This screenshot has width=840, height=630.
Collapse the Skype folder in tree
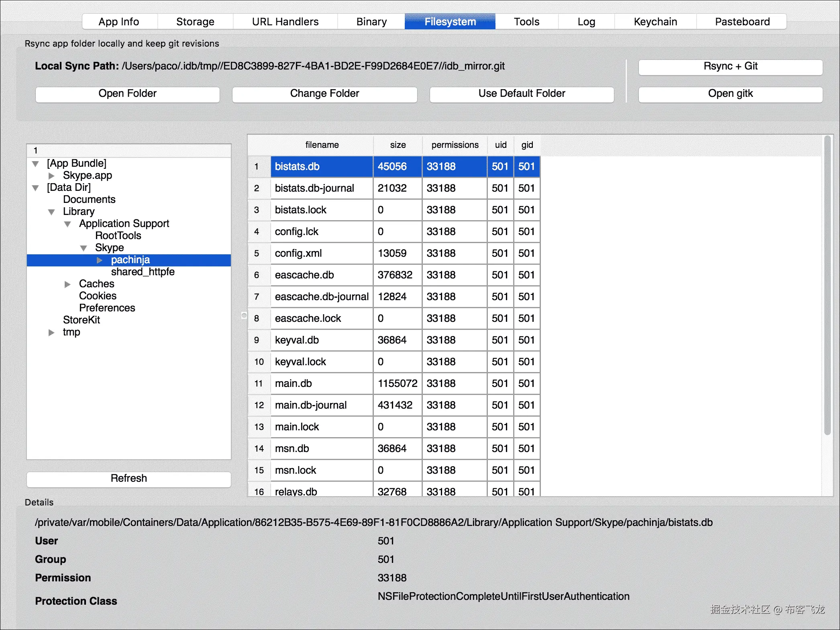(84, 248)
